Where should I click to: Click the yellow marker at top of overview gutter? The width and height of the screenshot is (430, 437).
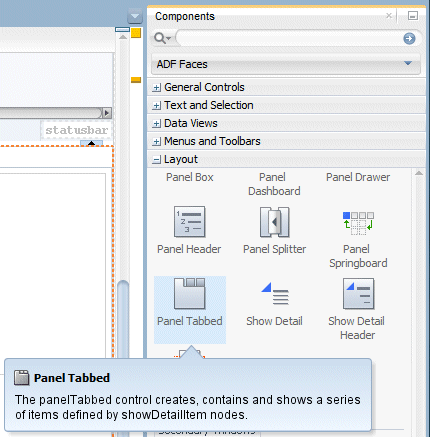(x=136, y=33)
